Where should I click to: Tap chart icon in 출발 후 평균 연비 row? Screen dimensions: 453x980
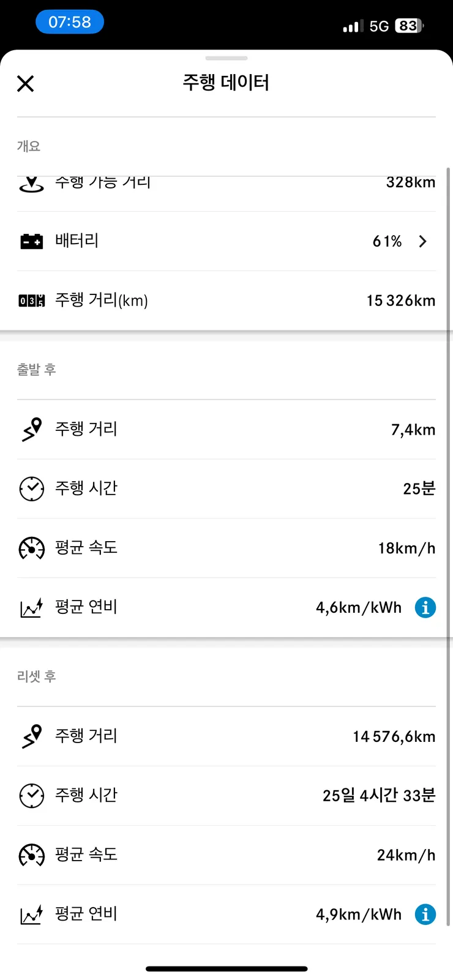point(32,607)
